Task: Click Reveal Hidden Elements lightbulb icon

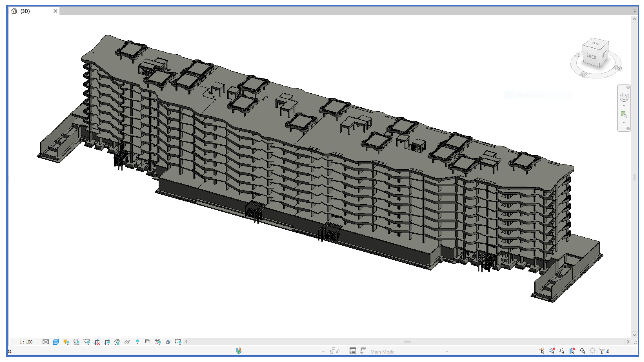Action: point(137,342)
